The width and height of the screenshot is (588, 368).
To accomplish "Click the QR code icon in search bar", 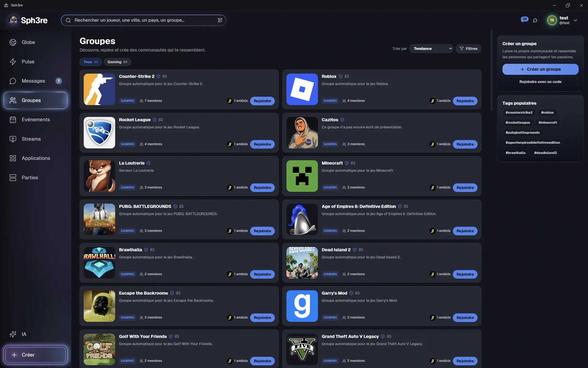I will 220,20.
